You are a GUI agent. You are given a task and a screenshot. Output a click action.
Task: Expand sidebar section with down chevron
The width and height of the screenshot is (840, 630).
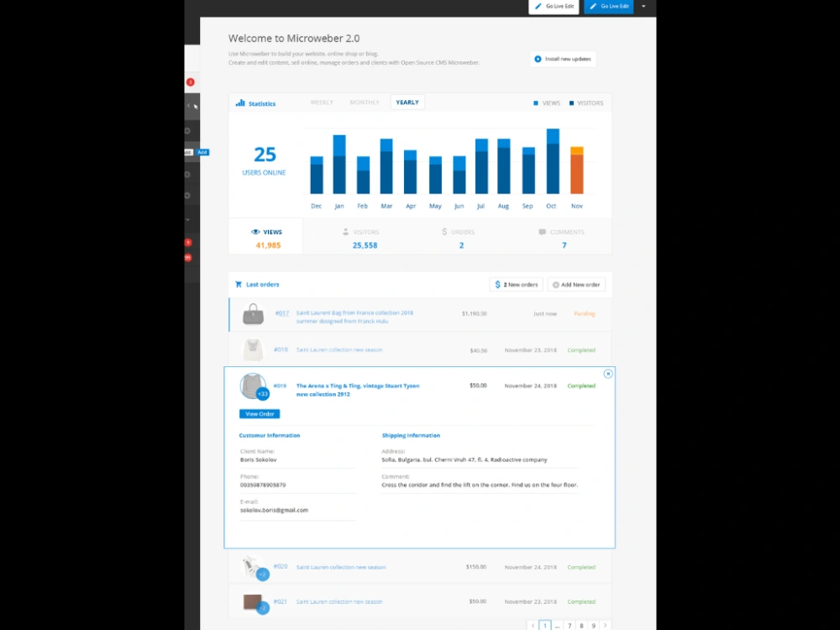coord(187,219)
